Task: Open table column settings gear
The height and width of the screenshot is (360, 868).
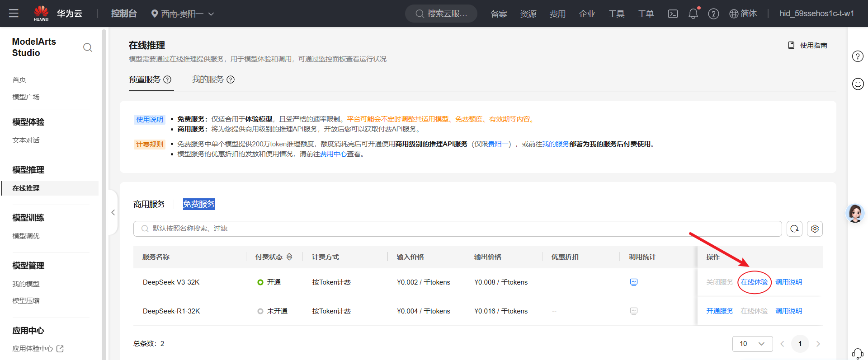Action: [x=815, y=229]
